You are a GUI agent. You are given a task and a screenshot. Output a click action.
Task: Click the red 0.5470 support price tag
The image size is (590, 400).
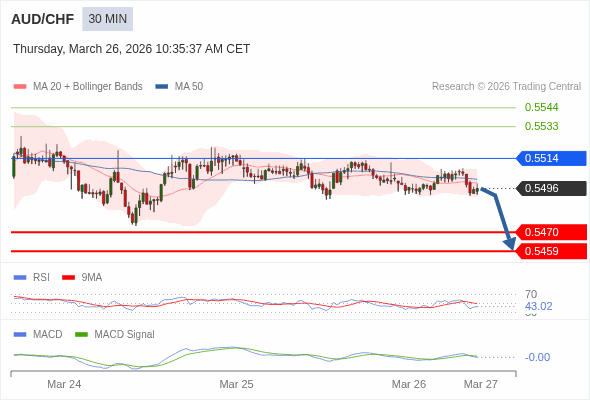point(551,232)
